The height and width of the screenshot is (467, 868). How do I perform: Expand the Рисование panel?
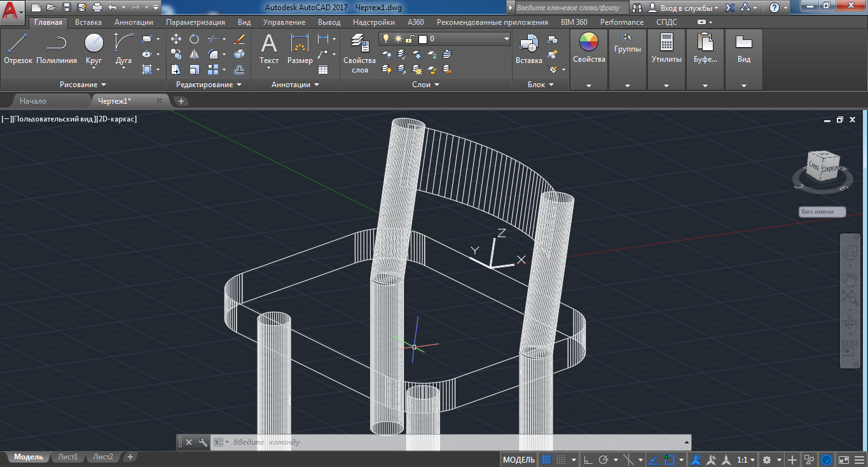pos(83,85)
